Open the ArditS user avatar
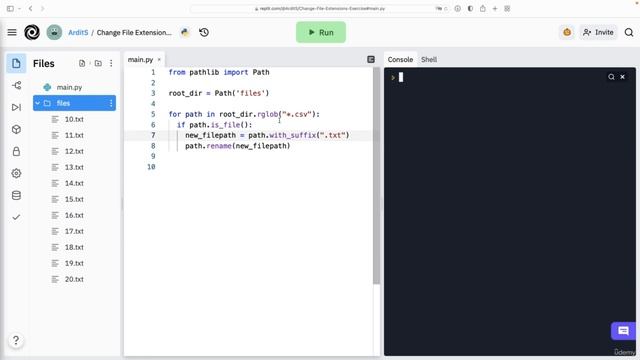 (54, 32)
